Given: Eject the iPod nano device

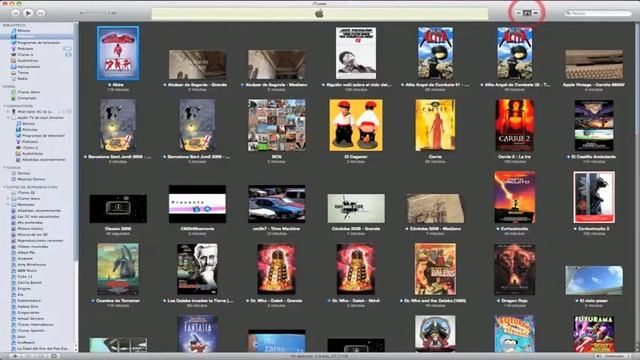Looking at the screenshot, I should (69, 111).
